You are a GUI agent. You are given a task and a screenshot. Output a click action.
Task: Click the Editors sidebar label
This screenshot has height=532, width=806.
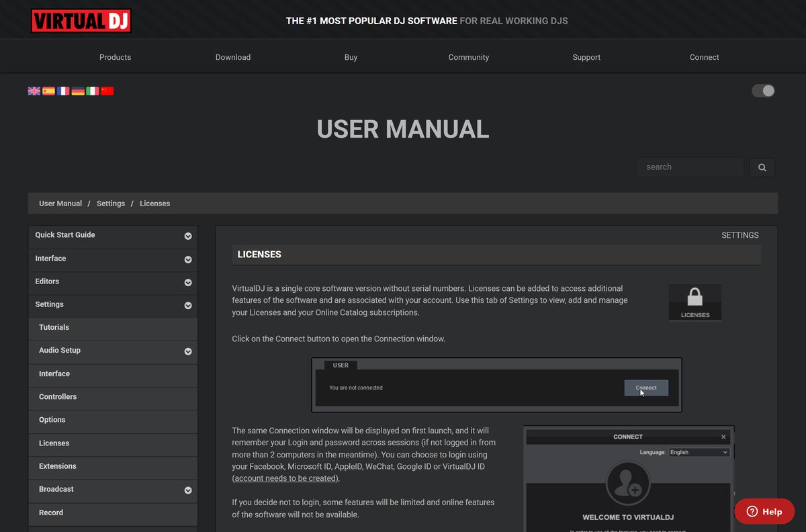click(47, 281)
